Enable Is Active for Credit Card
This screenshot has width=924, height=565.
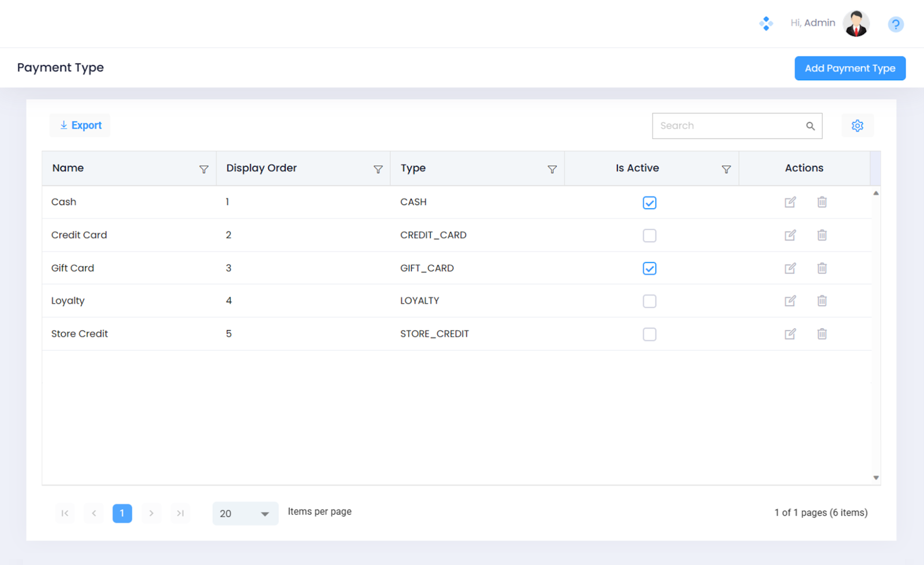coord(649,236)
